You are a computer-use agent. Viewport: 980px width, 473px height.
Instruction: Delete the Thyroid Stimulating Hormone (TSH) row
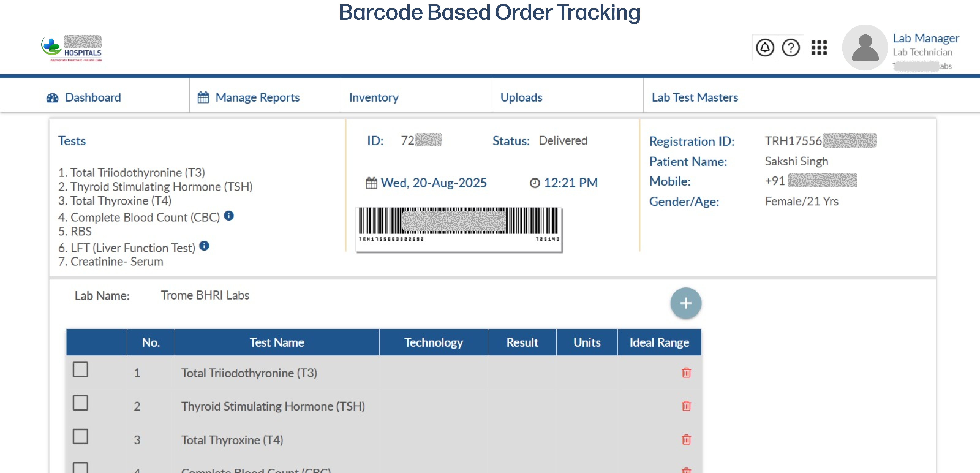pos(686,406)
